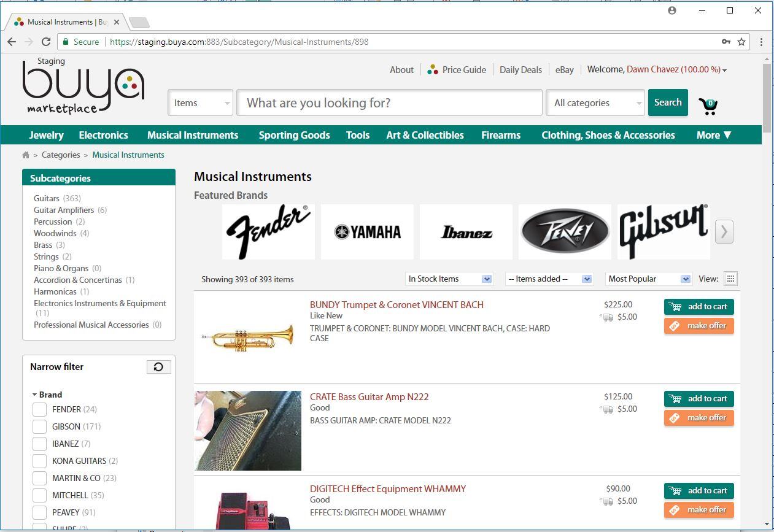Open the Items added dropdown
774x532 pixels.
(x=549, y=279)
